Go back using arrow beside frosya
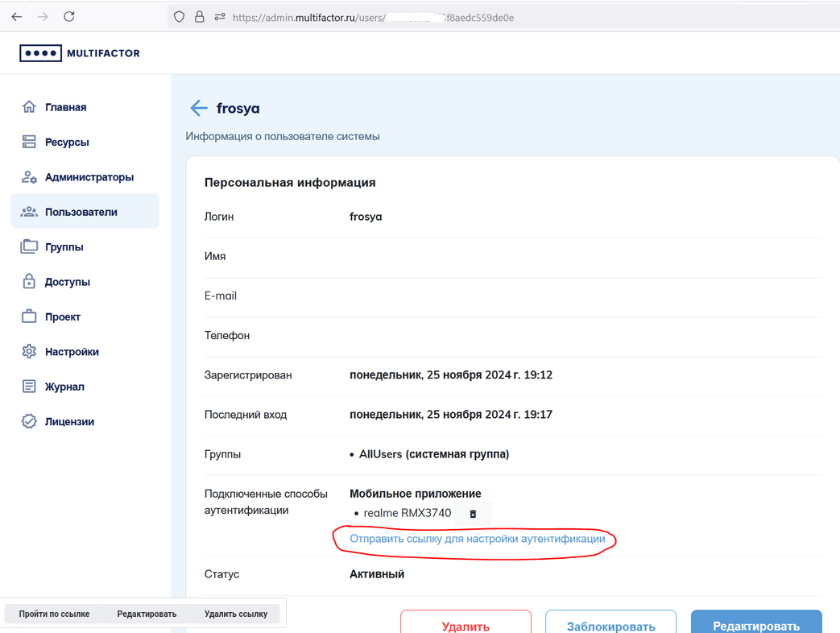Screen dimensions: 840x633 click(198, 109)
